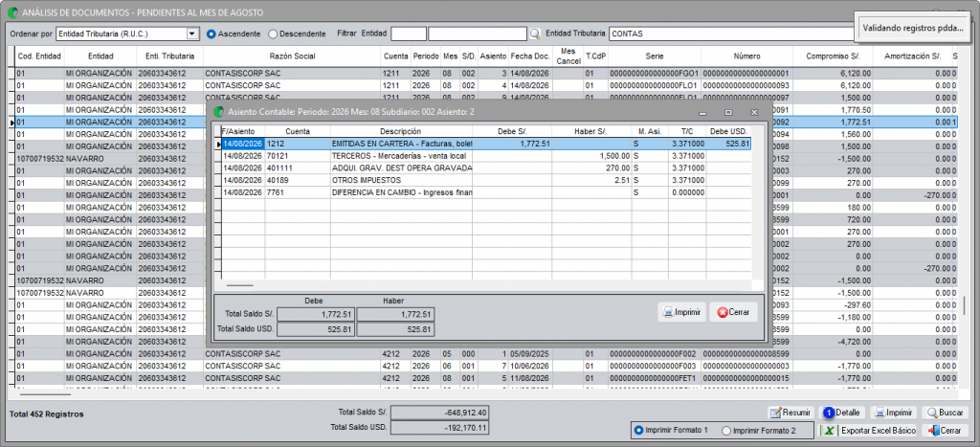Click the magnifier icon beside the Entidad filter
The image size is (980, 447).
pos(535,34)
